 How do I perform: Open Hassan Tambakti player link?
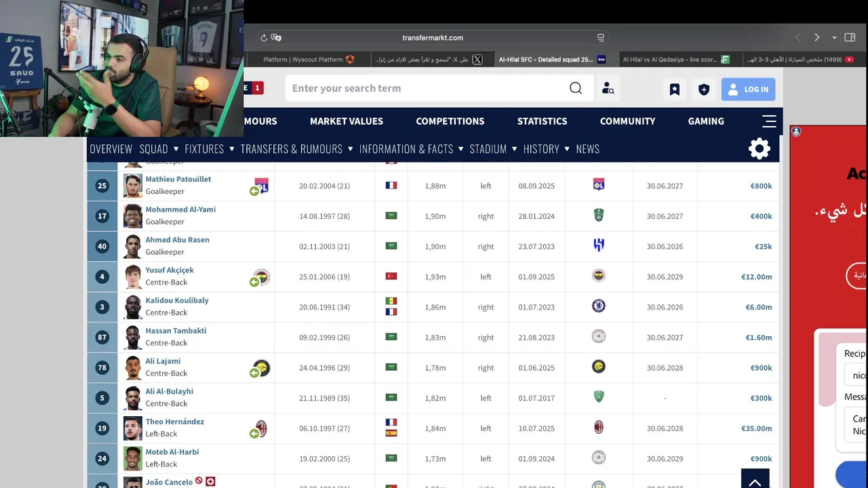click(x=176, y=331)
